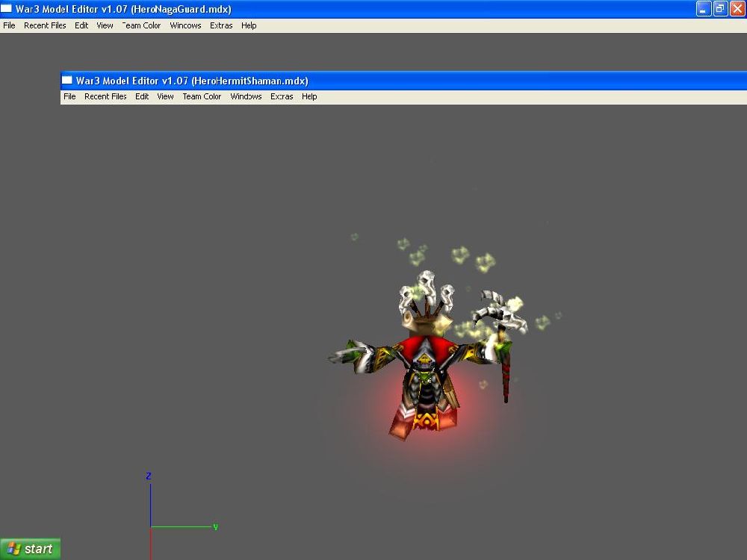Open Team Color menu in HeroNagaGuard window
Screen dimensions: 747x560
click(141, 25)
